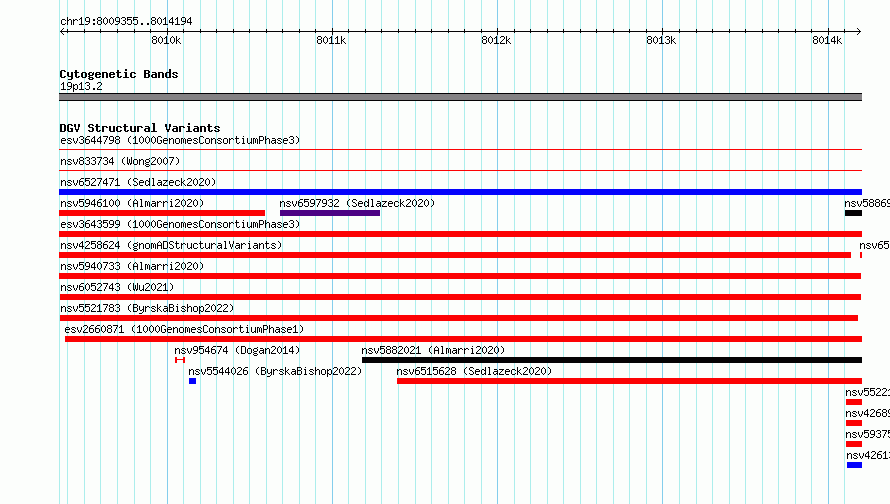Click the 8011k ruler tick label
This screenshot has height=504, width=890.
[x=331, y=40]
